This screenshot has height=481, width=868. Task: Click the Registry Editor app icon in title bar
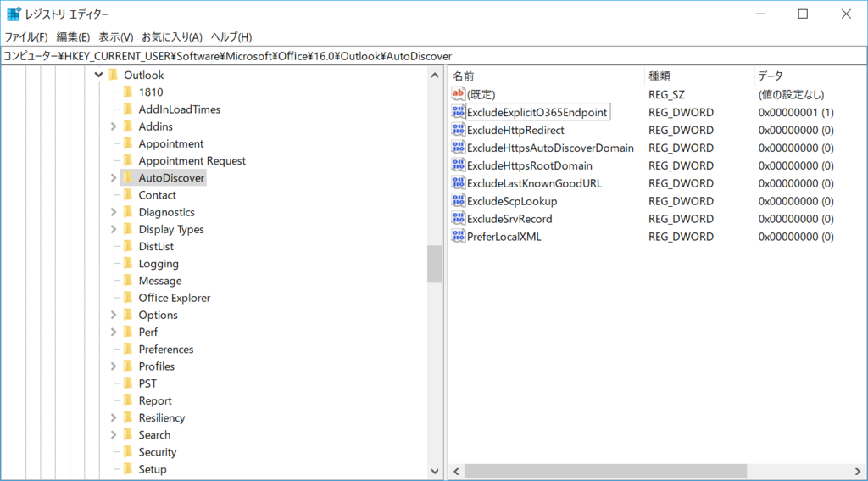[14, 14]
